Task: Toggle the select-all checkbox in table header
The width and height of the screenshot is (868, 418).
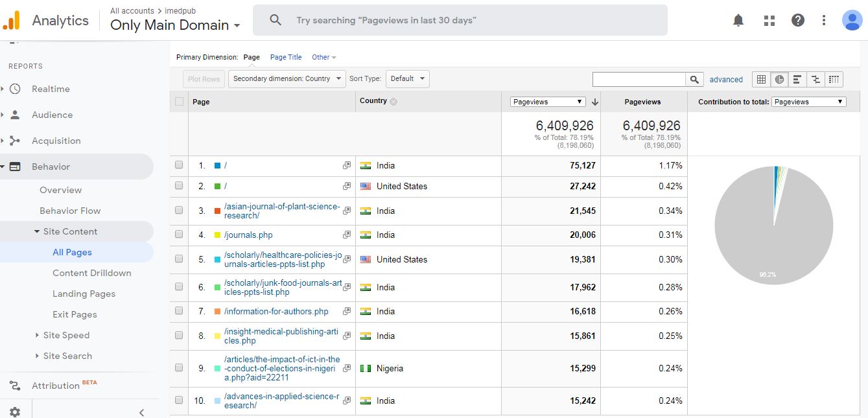Action: (x=179, y=101)
